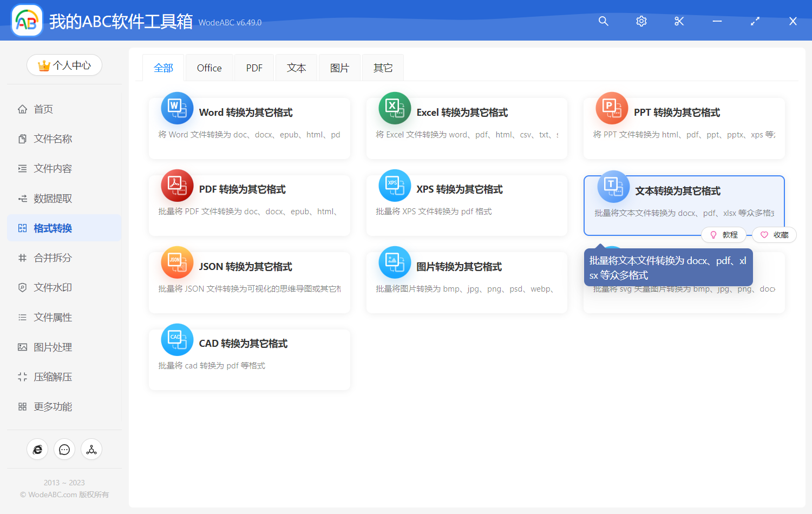The height and width of the screenshot is (514, 812).
Task: Open the CAD conversion tool icon
Action: [177, 339]
